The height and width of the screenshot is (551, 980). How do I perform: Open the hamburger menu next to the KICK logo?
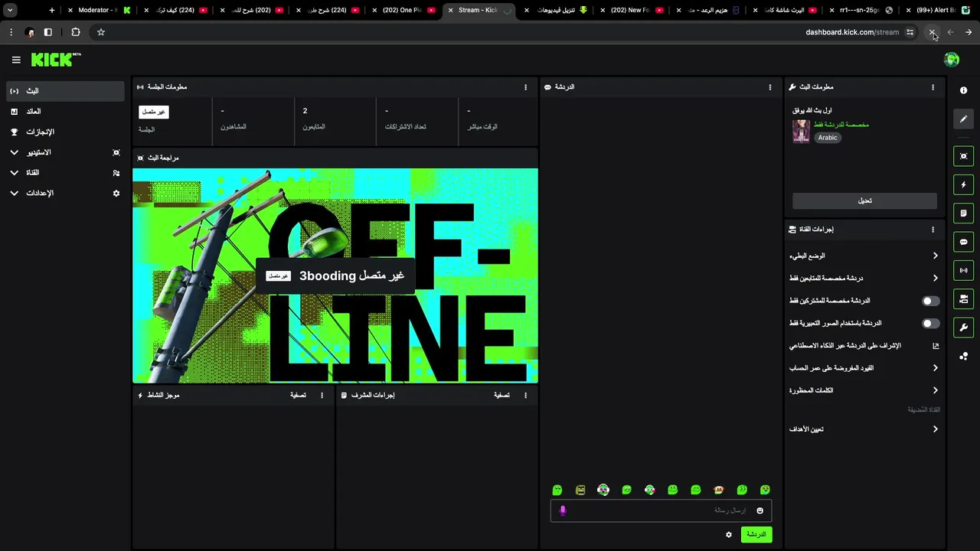coord(16,60)
